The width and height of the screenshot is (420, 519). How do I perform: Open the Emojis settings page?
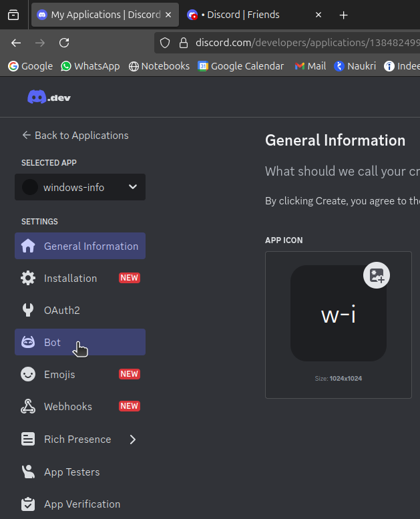click(x=79, y=374)
